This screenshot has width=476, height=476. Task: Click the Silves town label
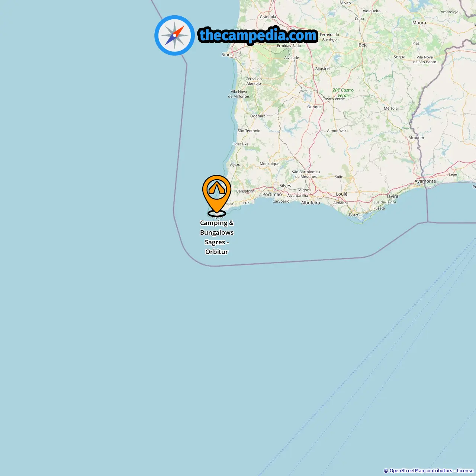(x=285, y=186)
